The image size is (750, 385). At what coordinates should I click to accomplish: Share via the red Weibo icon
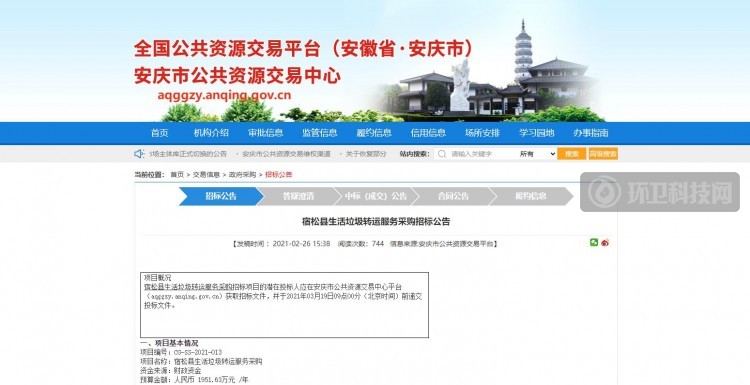click(x=605, y=242)
